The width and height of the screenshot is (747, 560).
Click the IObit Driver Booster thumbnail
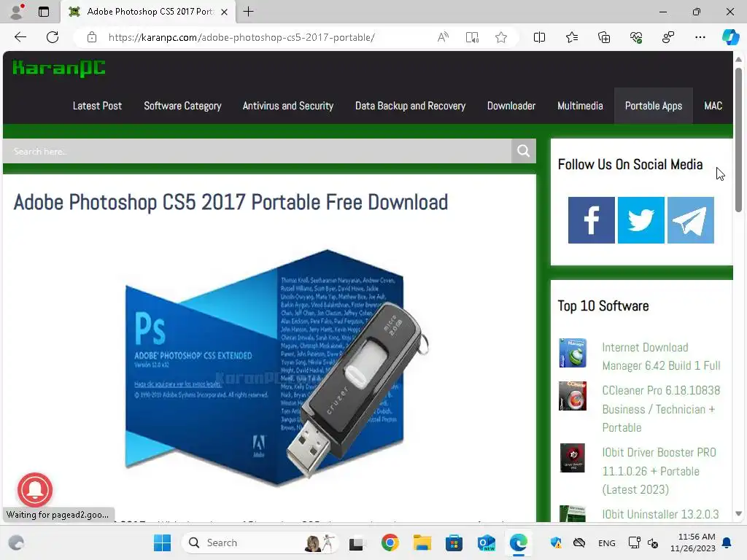572,458
